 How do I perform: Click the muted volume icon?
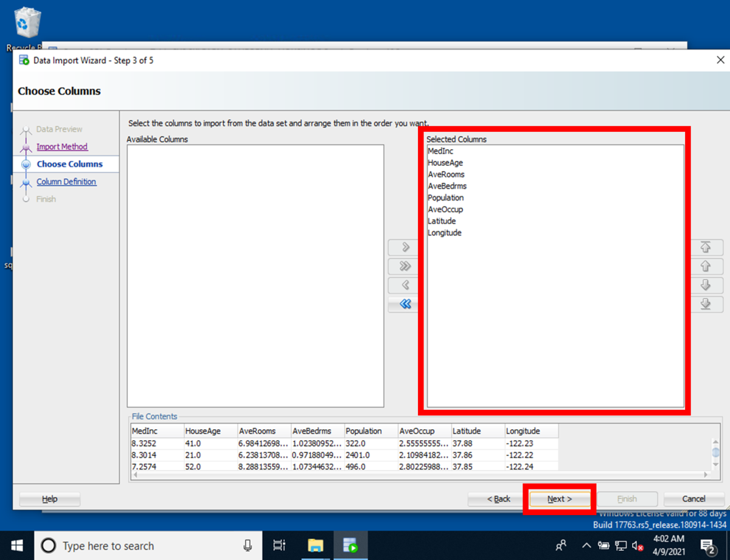[638, 545]
